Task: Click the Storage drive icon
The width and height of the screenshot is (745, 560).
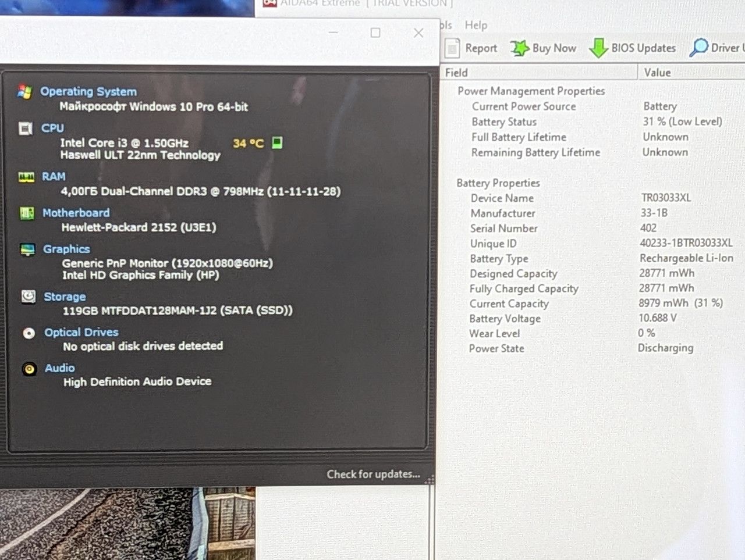Action: pos(28,297)
